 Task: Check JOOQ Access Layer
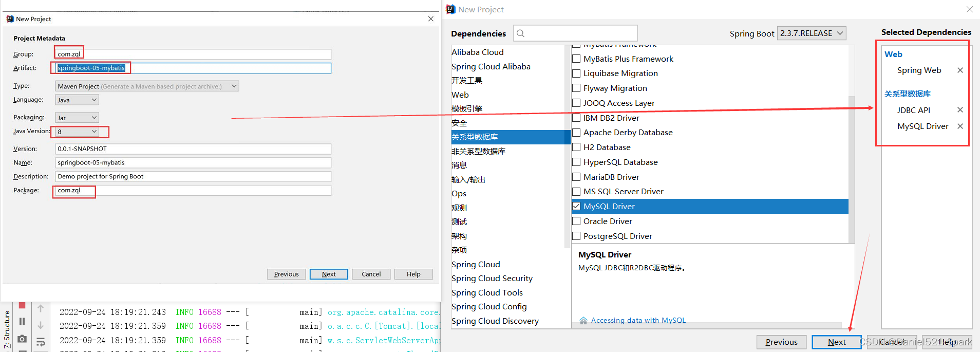576,103
